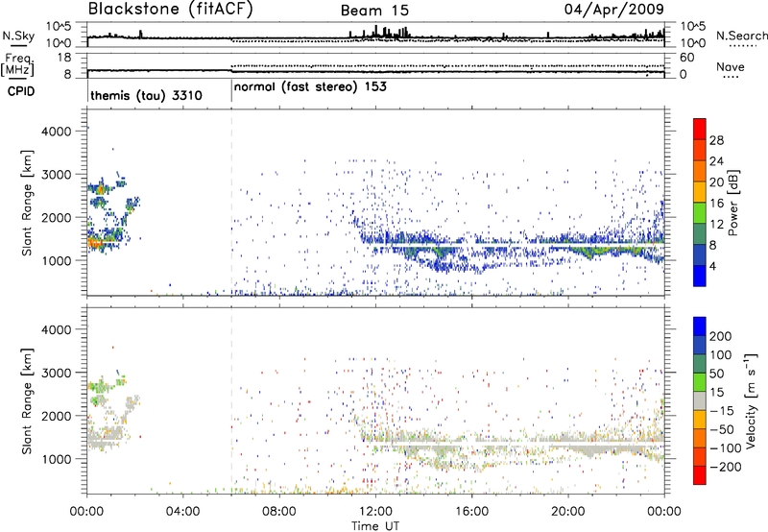
Task: Click 'Slant Range [km]' label of velocity panel
Action: pyautogui.click(x=27, y=401)
